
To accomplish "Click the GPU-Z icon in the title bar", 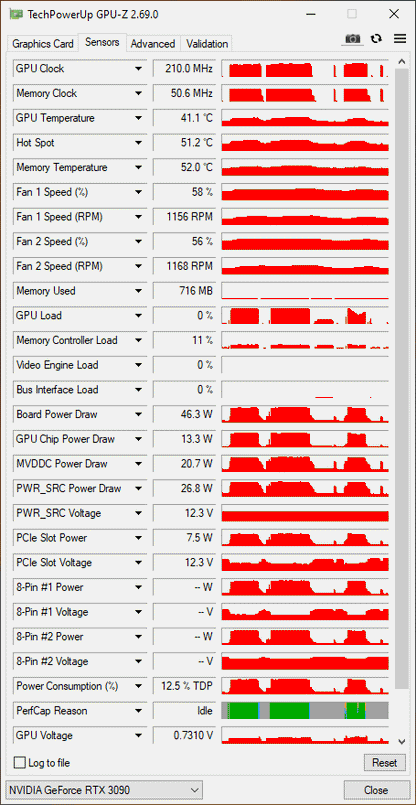I will (x=16, y=14).
